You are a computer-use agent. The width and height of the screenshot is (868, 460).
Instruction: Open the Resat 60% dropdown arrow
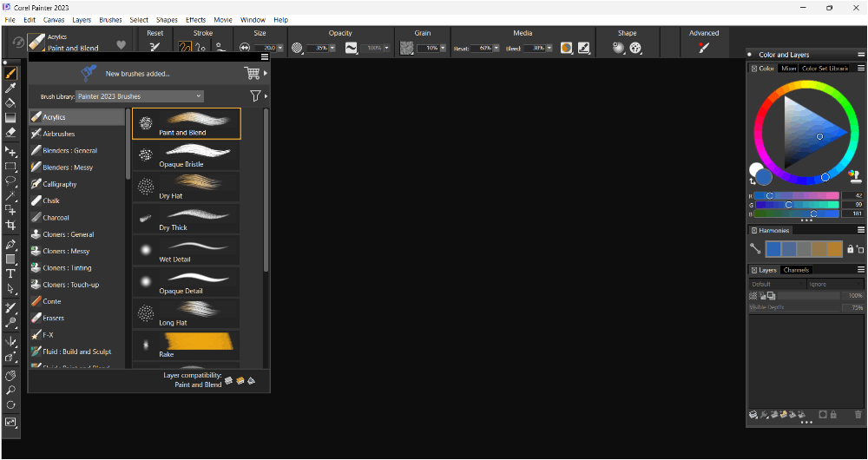tap(496, 48)
